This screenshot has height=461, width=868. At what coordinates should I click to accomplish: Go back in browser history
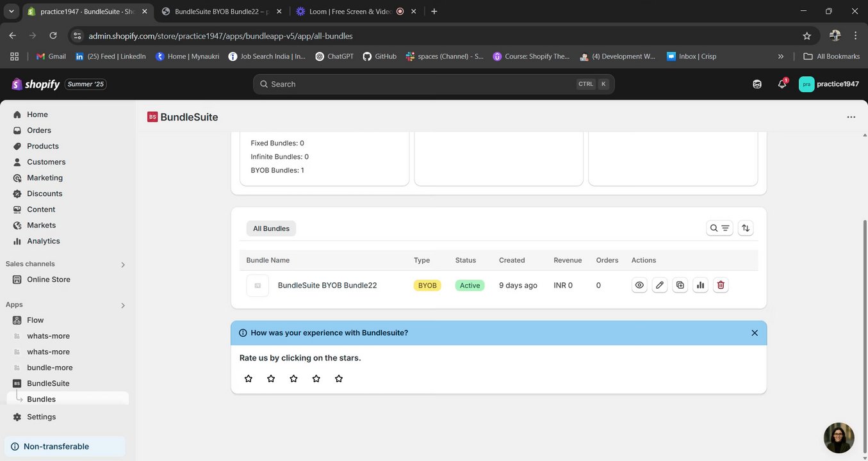(x=13, y=36)
